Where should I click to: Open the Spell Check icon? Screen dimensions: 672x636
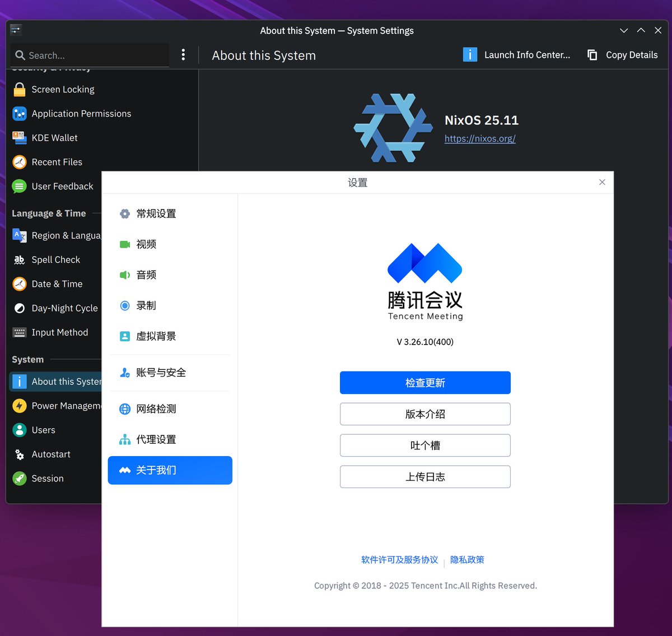tap(20, 259)
